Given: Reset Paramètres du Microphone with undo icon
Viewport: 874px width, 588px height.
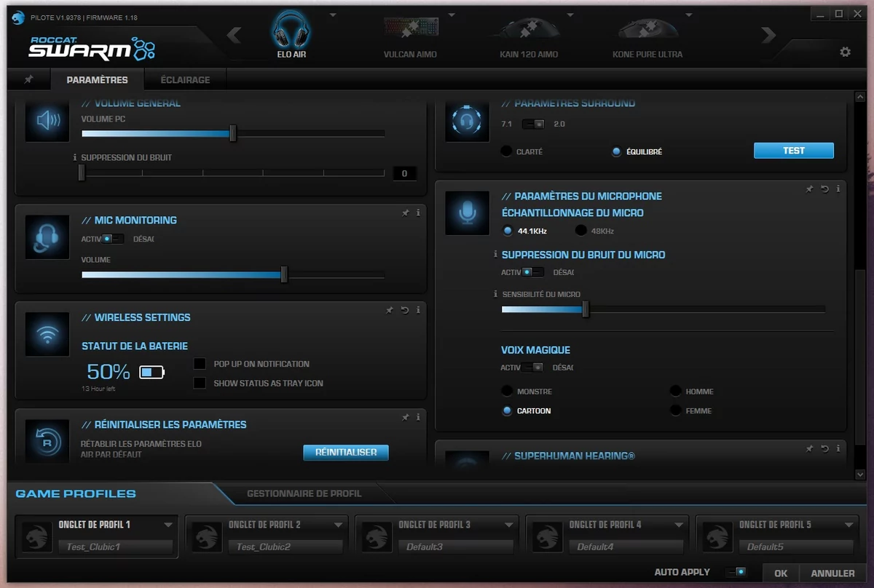Looking at the screenshot, I should [824, 189].
